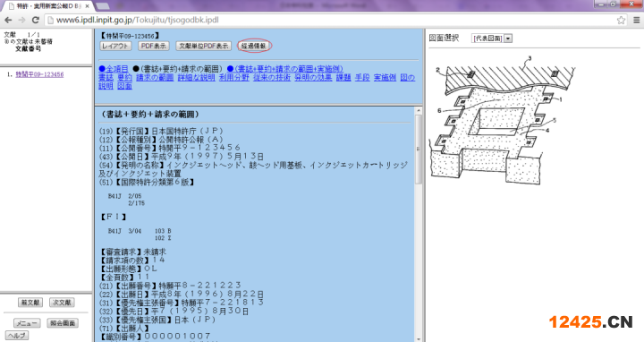644x342 pixels.
Task: Click the address bar URL field
Action: click(328, 20)
